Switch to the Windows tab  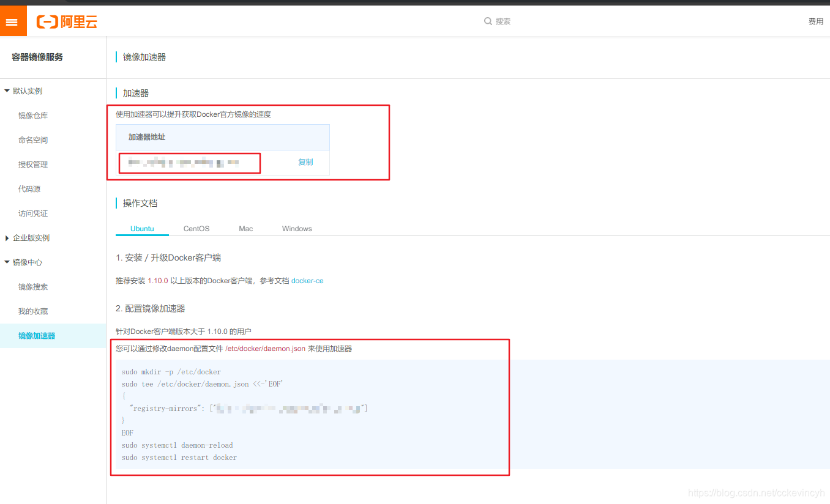tap(297, 229)
